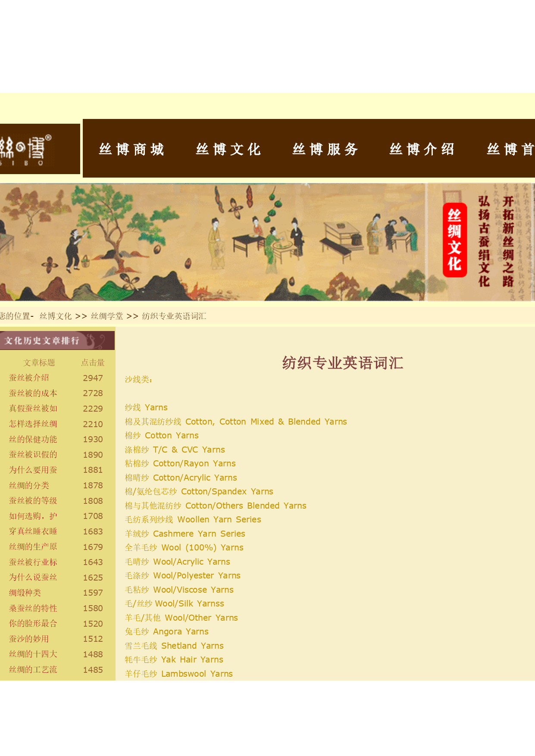This screenshot has width=535, height=756.
Task: Open the article 蚕沙的妙用
Action: (29, 639)
